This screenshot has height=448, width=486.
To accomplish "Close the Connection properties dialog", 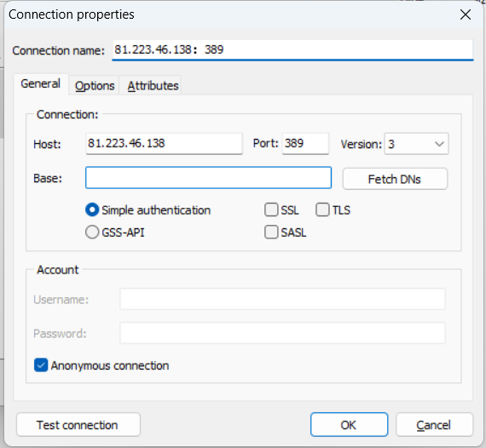I will [x=466, y=14].
